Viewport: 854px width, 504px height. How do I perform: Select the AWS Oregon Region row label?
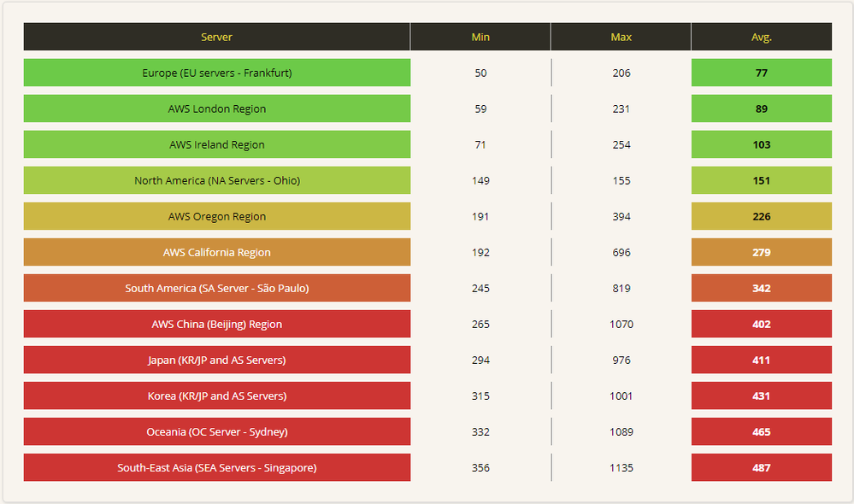tap(217, 216)
